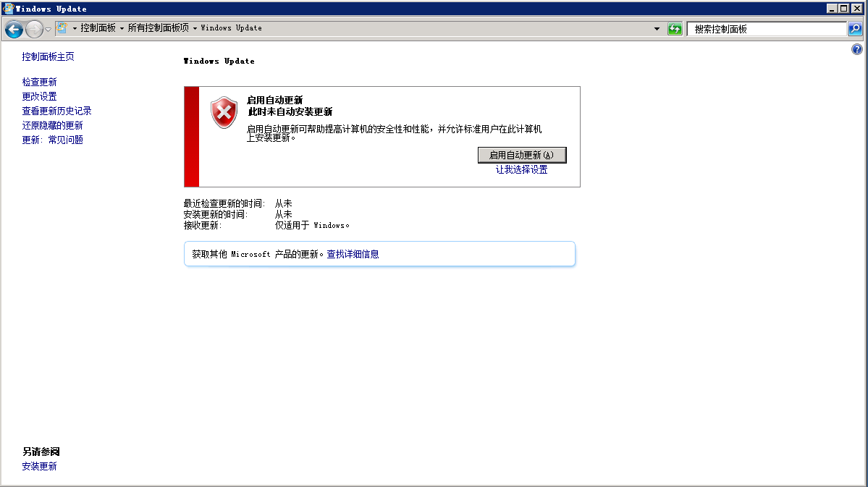The image size is (868, 487).
Task: Open help via the question mark icon
Action: click(857, 48)
